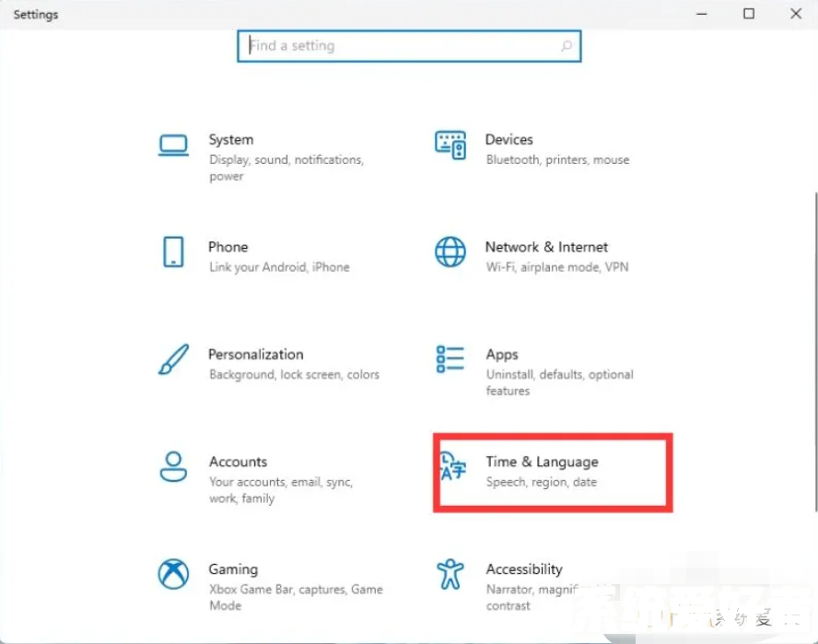
Task: Open the Time & Language icon
Action: pos(453,466)
